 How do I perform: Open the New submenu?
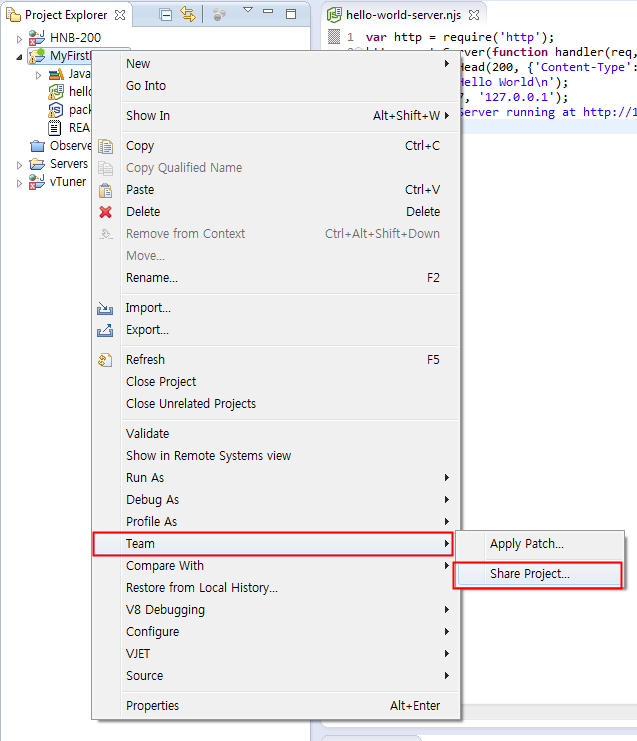click(276, 64)
